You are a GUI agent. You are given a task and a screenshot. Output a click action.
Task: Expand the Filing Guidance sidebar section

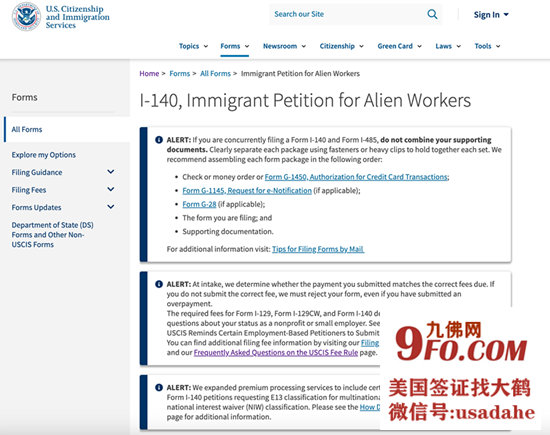pyautogui.click(x=110, y=172)
